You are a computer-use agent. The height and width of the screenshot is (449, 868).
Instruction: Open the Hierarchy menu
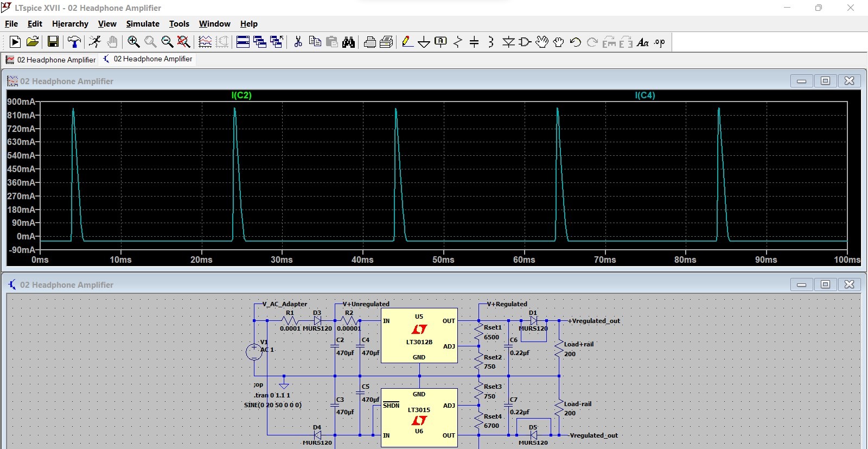70,24
